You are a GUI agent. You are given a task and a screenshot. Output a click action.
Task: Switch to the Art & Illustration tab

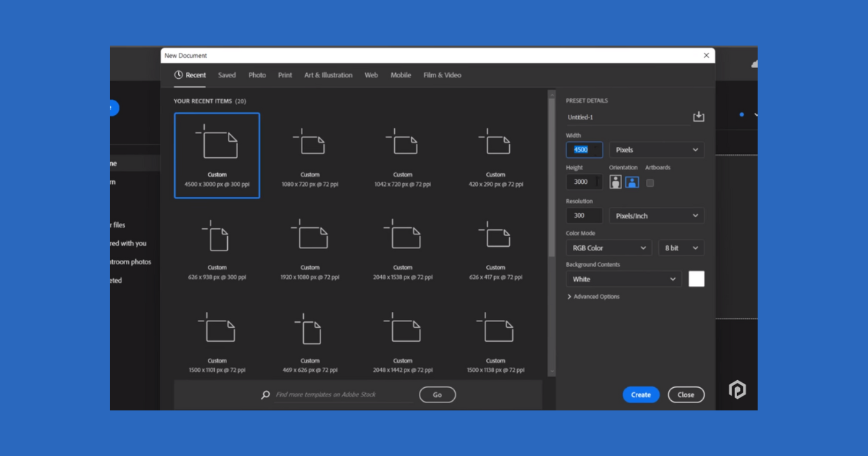pyautogui.click(x=328, y=75)
